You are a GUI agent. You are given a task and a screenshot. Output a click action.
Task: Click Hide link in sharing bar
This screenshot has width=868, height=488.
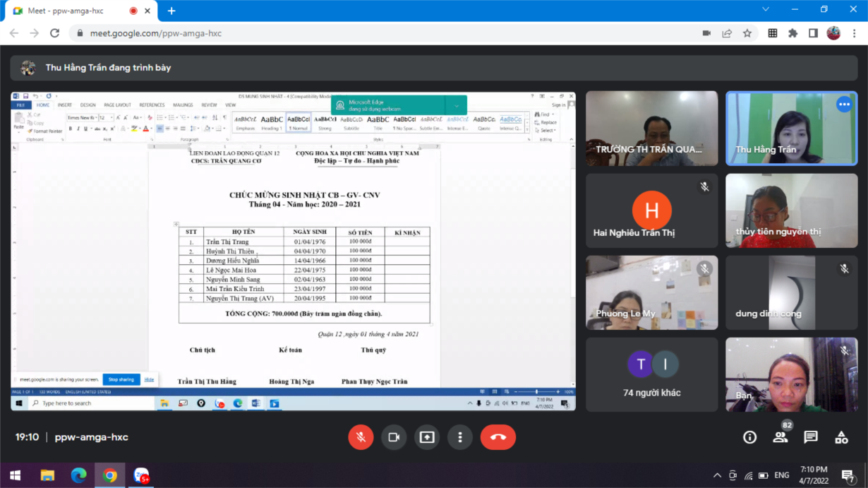pos(149,379)
